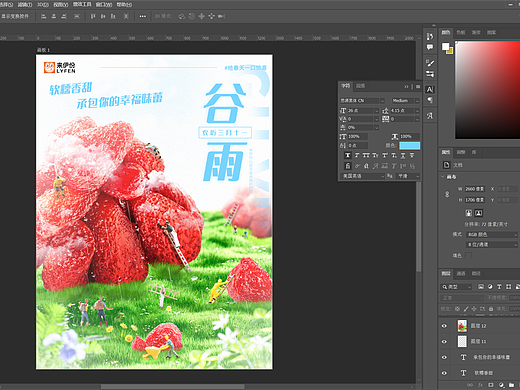Hide layer 图层 11 via eye icon
Viewport: 520px width, 390px height.
coord(444,341)
